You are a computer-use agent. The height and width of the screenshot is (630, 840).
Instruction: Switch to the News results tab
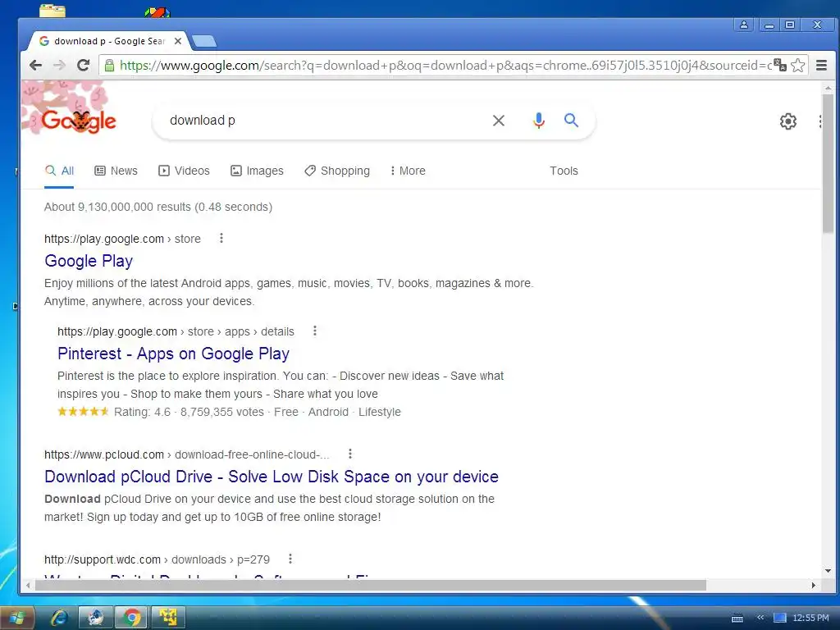pos(116,171)
